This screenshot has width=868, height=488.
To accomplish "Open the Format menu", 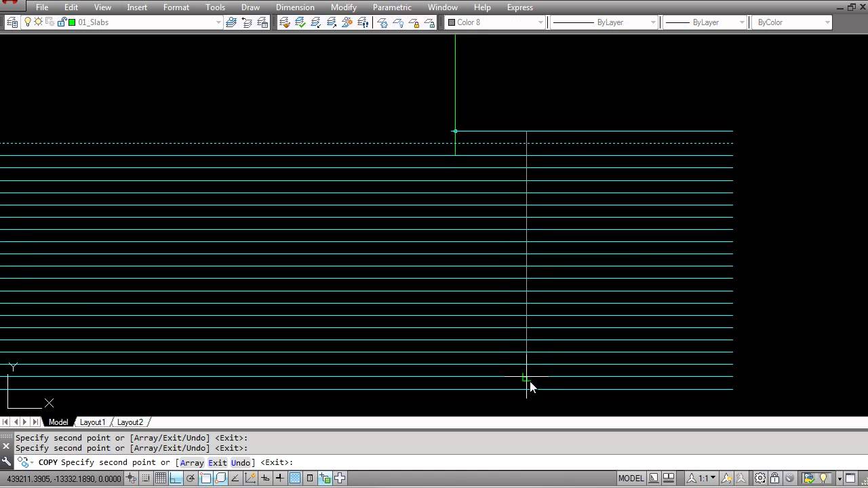I will (176, 7).
